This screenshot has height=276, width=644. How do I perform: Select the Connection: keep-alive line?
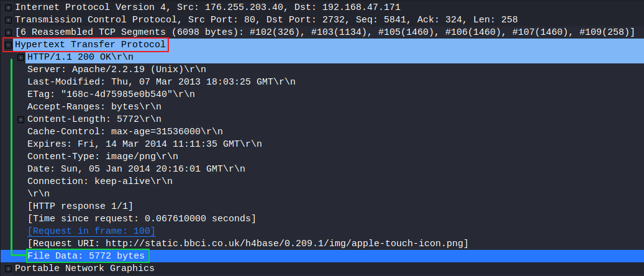click(100, 181)
